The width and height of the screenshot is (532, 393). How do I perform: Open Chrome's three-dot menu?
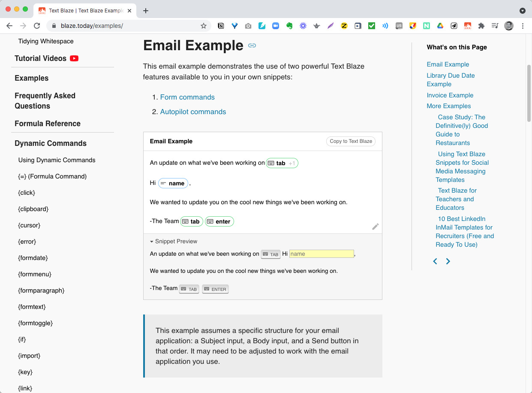[x=523, y=26]
